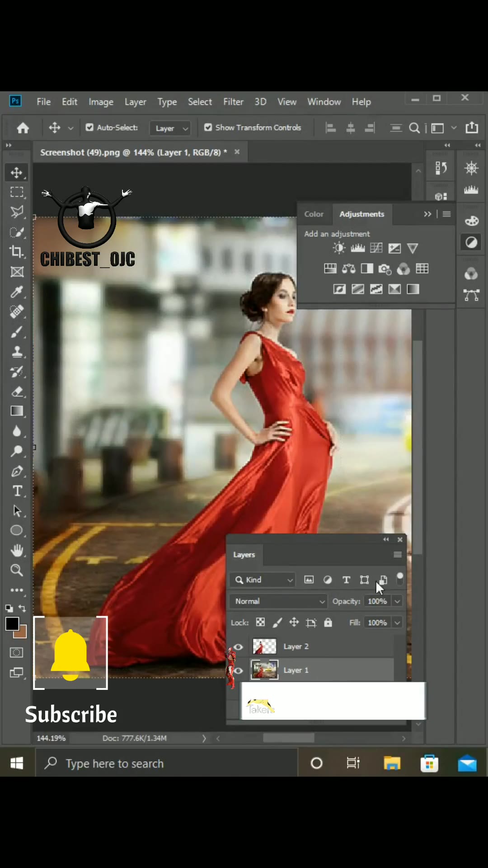Select the Hand tool

pos(17,550)
